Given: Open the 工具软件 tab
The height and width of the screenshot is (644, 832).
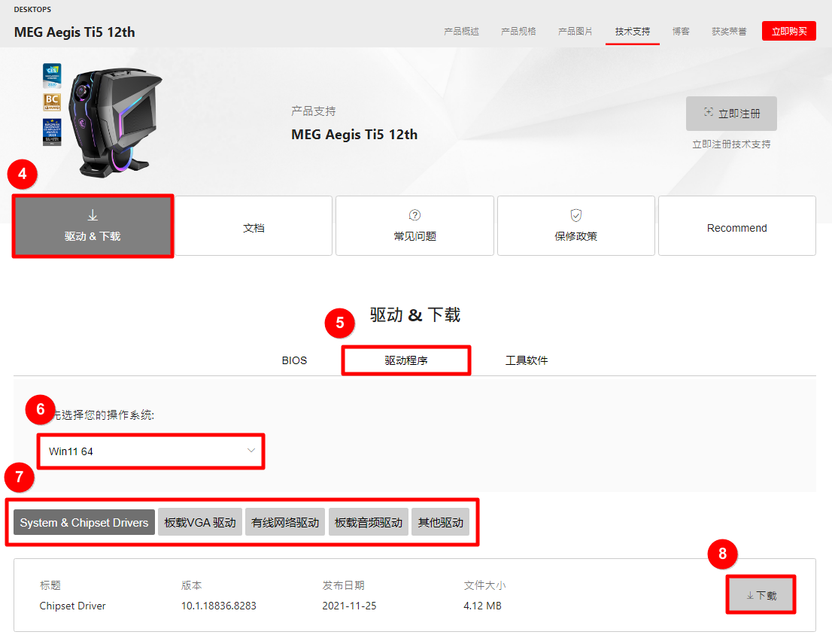Looking at the screenshot, I should pos(527,360).
